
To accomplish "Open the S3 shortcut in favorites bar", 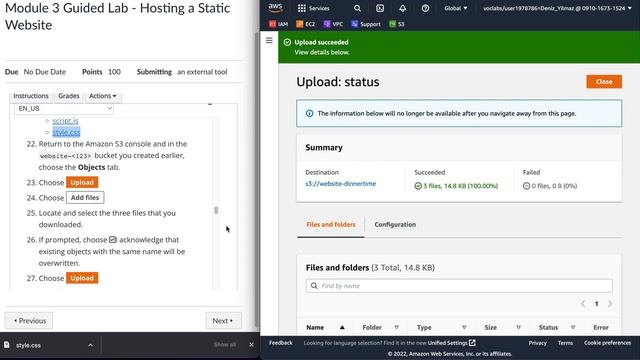I will (x=397, y=24).
